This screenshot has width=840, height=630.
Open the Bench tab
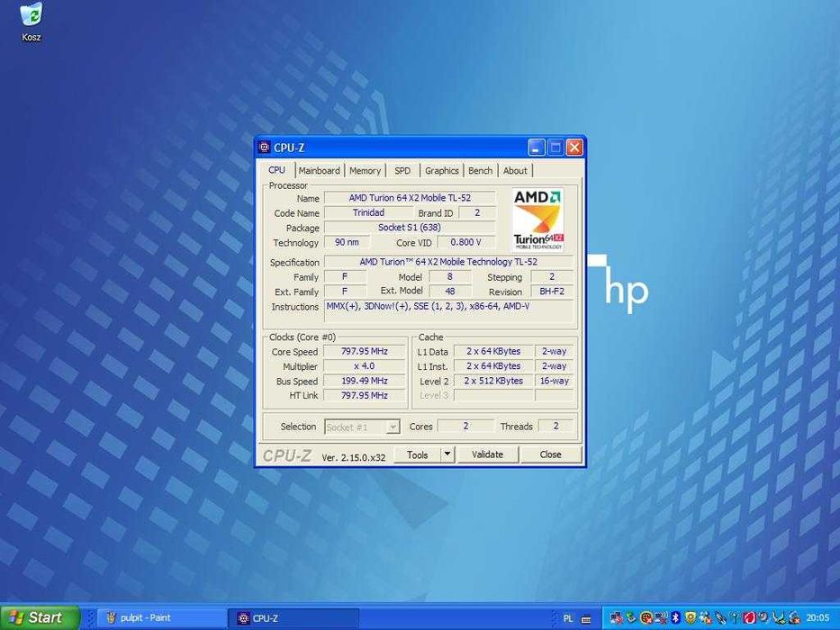(480, 170)
